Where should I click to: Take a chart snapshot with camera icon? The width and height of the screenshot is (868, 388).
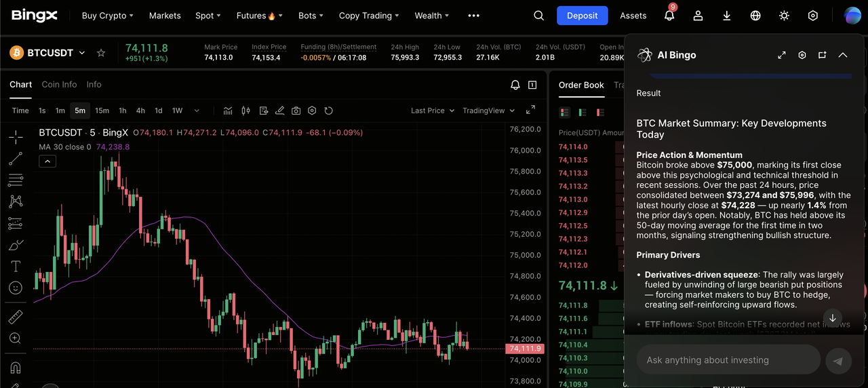(296, 111)
